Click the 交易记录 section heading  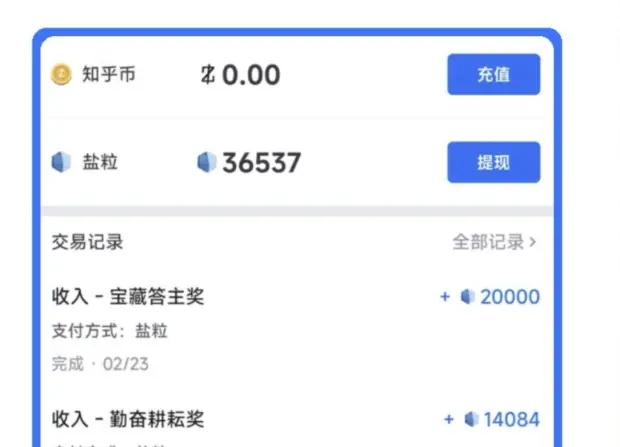point(88,242)
